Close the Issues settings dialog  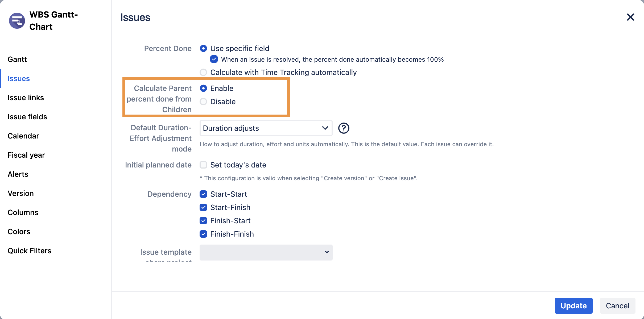coord(630,17)
